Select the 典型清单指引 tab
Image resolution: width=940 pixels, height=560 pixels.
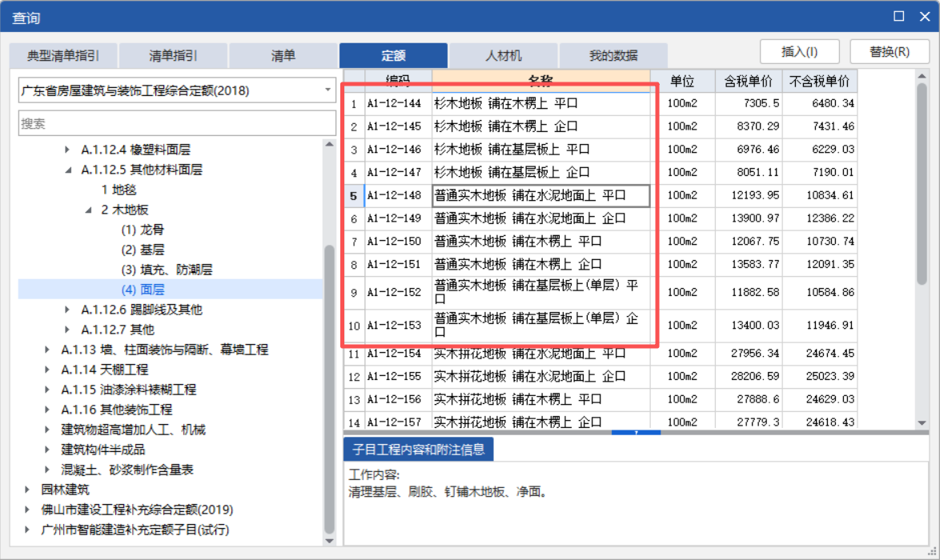60,55
